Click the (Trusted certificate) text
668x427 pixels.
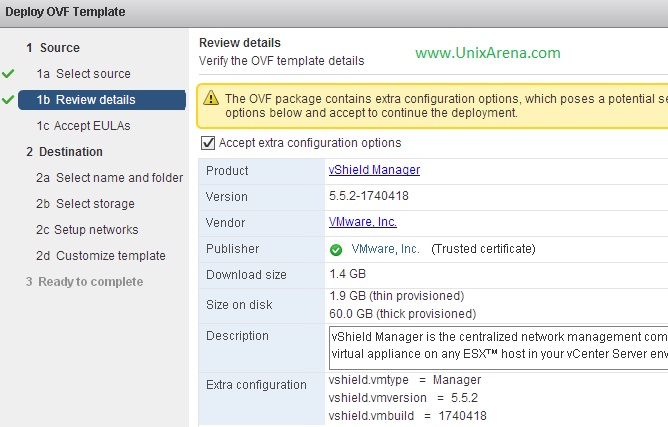click(483, 249)
